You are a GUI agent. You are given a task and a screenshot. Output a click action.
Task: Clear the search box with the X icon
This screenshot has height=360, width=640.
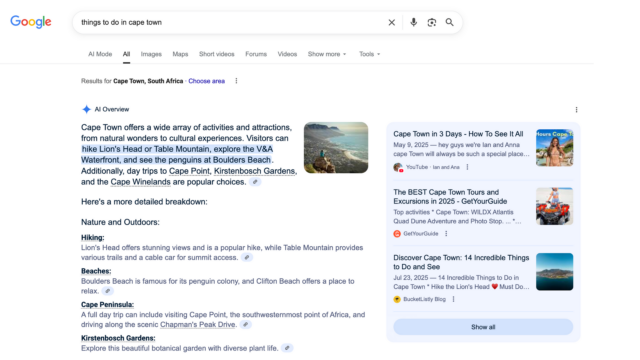[x=391, y=22]
